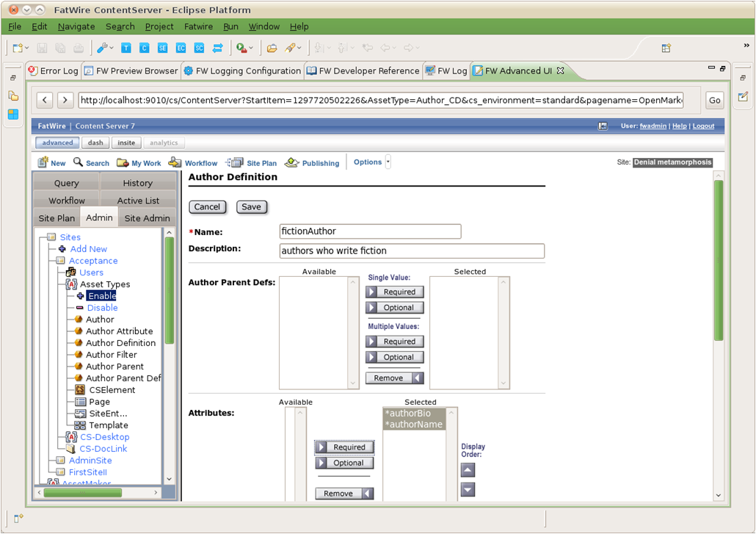Open dropdown arrow next to wrench icon
Screen dimensions: 756x534
(112, 48)
